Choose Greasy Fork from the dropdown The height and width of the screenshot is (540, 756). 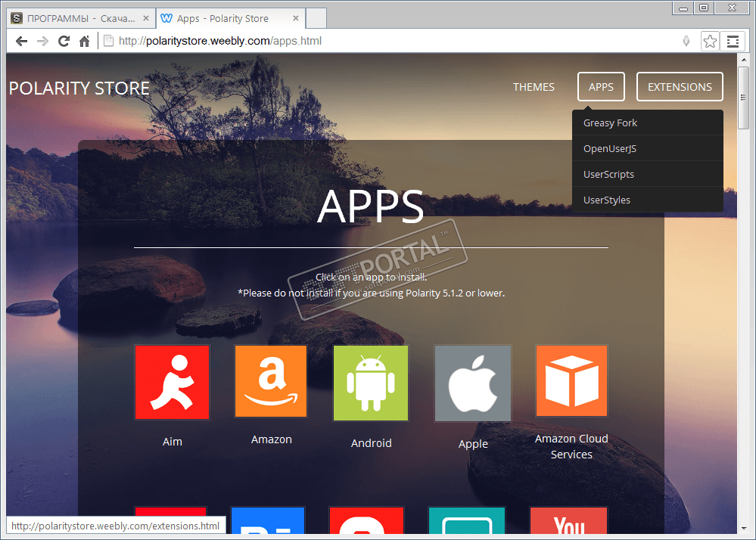click(x=648, y=123)
